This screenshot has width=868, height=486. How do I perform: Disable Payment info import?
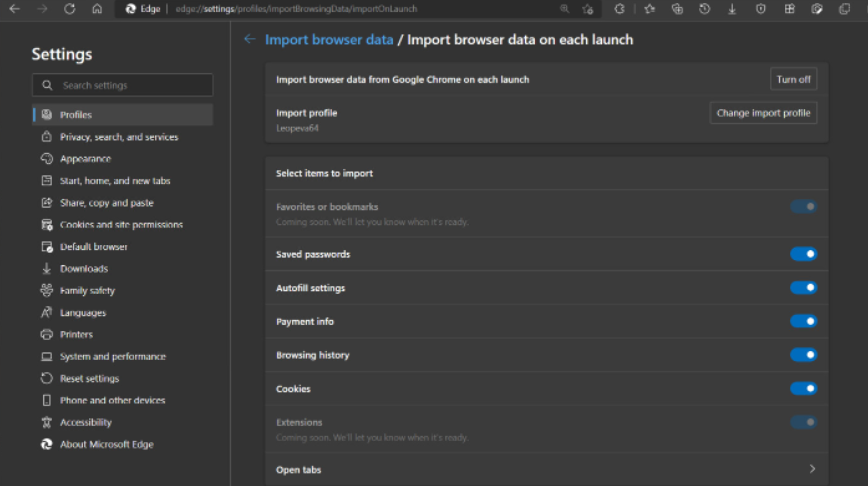click(x=803, y=321)
